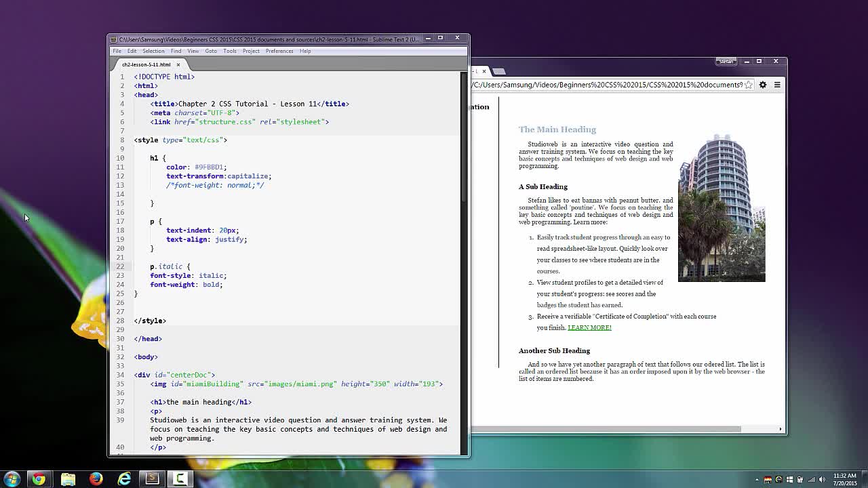Follow the LEARN MORE! link
This screenshot has height=488, width=868.
[x=589, y=327]
